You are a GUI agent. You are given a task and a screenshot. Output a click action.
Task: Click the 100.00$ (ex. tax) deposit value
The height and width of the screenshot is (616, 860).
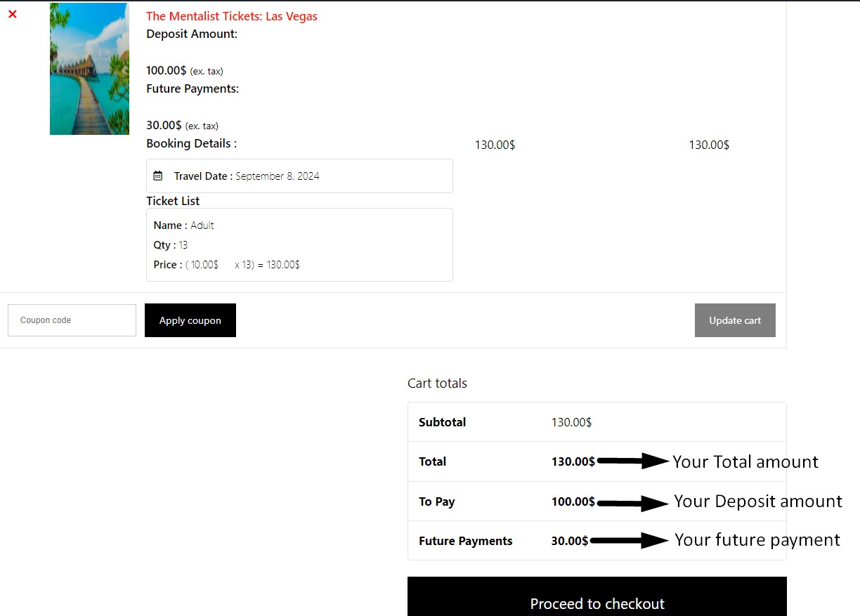click(x=185, y=70)
